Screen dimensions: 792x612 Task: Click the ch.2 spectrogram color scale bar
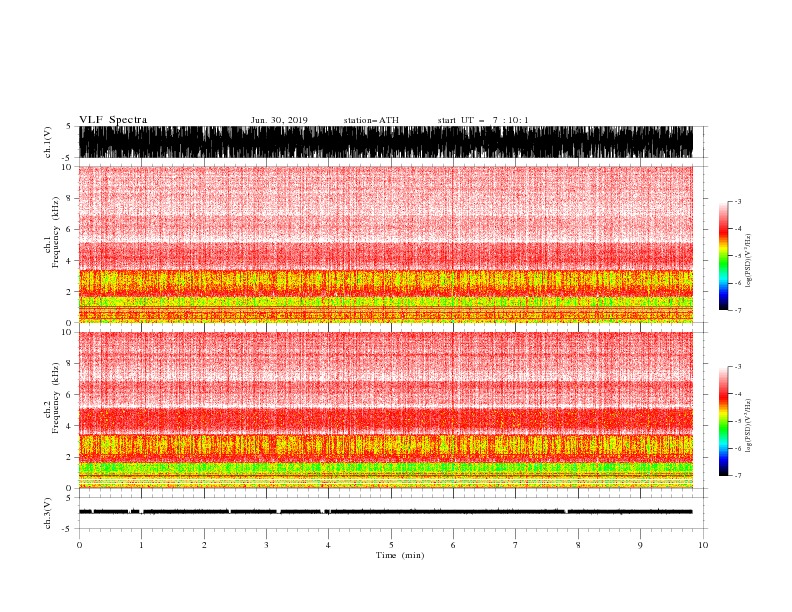coord(723,421)
